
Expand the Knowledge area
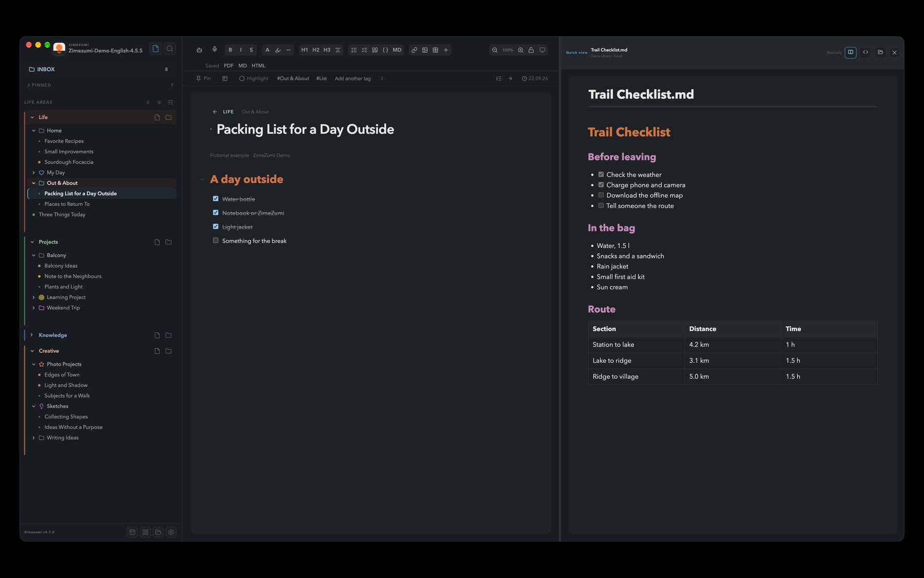tap(32, 335)
